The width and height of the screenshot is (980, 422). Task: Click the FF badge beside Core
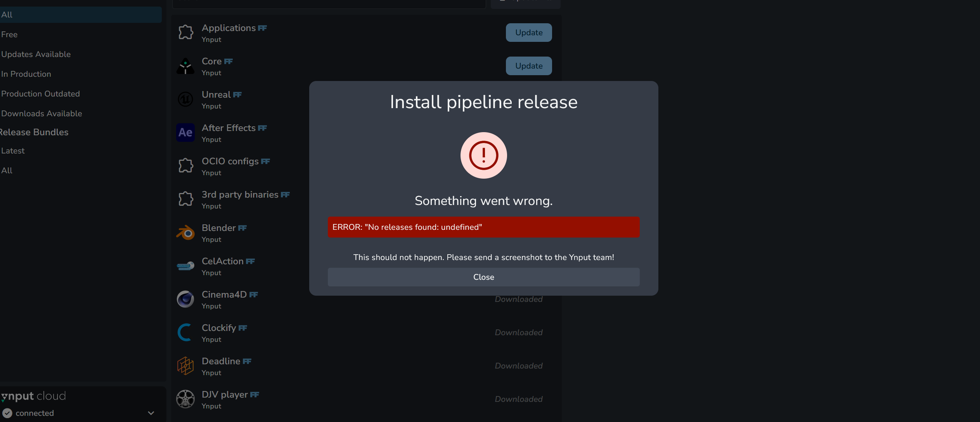coord(228,62)
